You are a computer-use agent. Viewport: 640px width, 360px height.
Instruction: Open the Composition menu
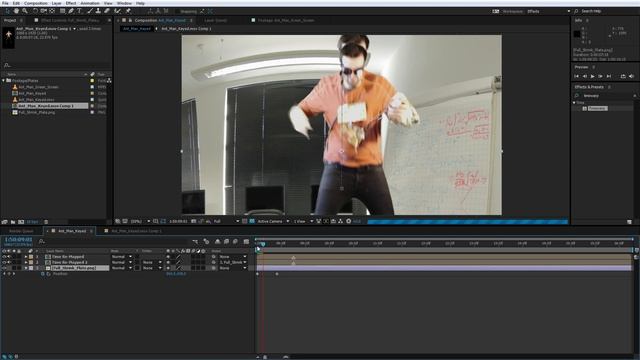click(x=36, y=3)
